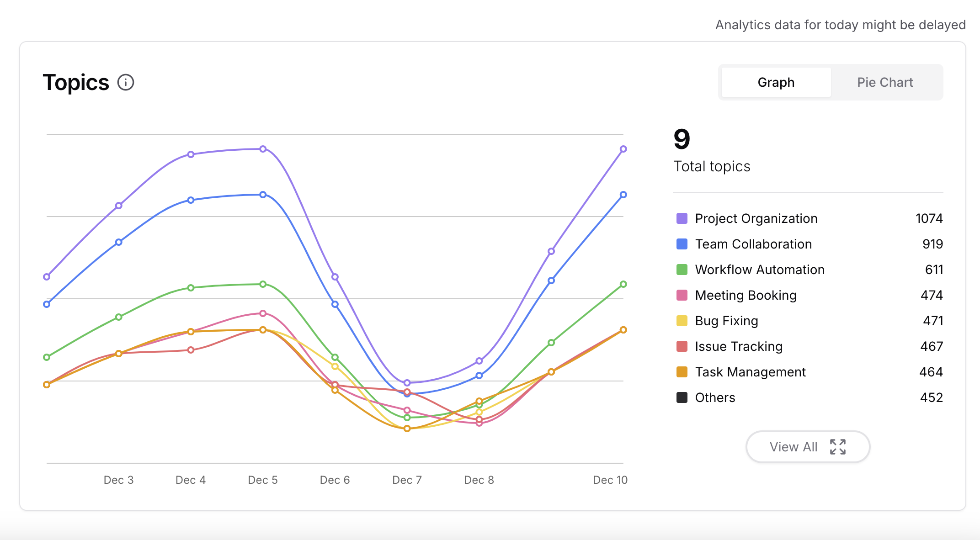
Task: Click the Dec 7 axis label
Action: pos(407,480)
